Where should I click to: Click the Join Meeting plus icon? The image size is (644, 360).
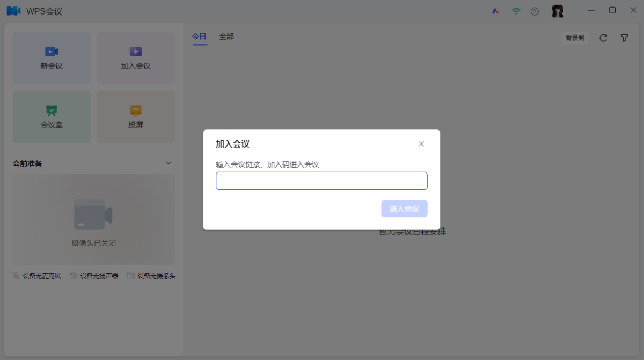[136, 52]
